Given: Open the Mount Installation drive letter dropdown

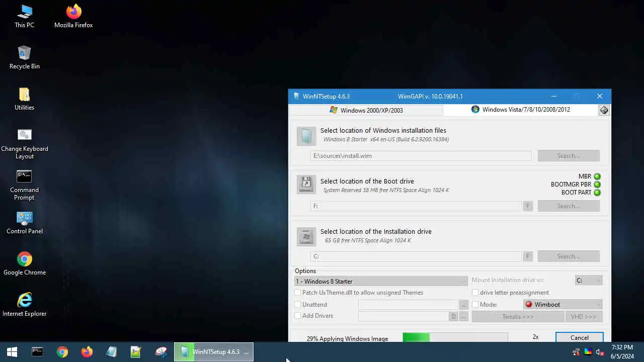Looking at the screenshot, I should (x=589, y=281).
